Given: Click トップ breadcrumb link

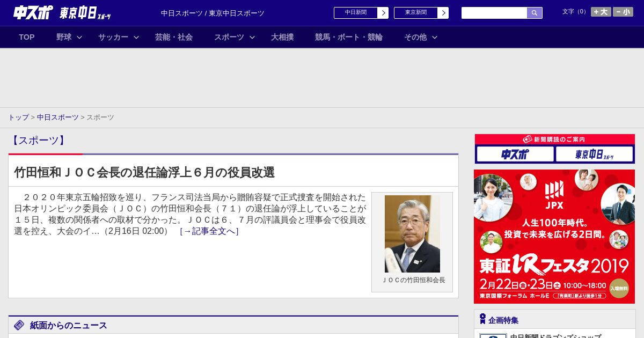Looking at the screenshot, I should click(x=18, y=117).
